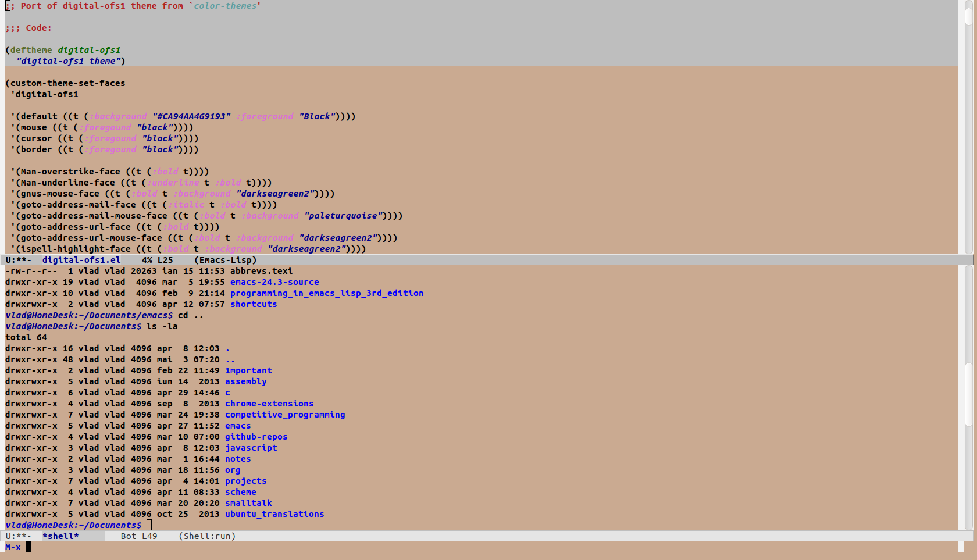The width and height of the screenshot is (977, 560).
Task: Click the 'ls -la' command text
Action: [x=162, y=326]
